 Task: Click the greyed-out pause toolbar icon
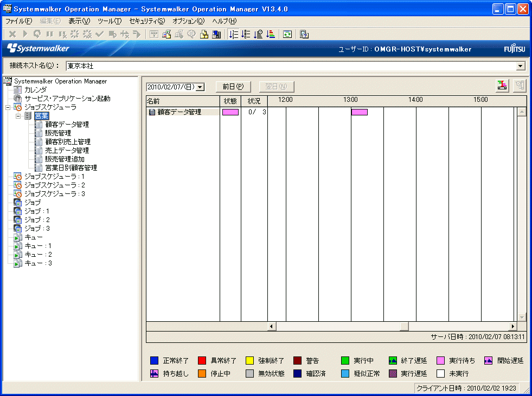pyautogui.click(x=50, y=34)
